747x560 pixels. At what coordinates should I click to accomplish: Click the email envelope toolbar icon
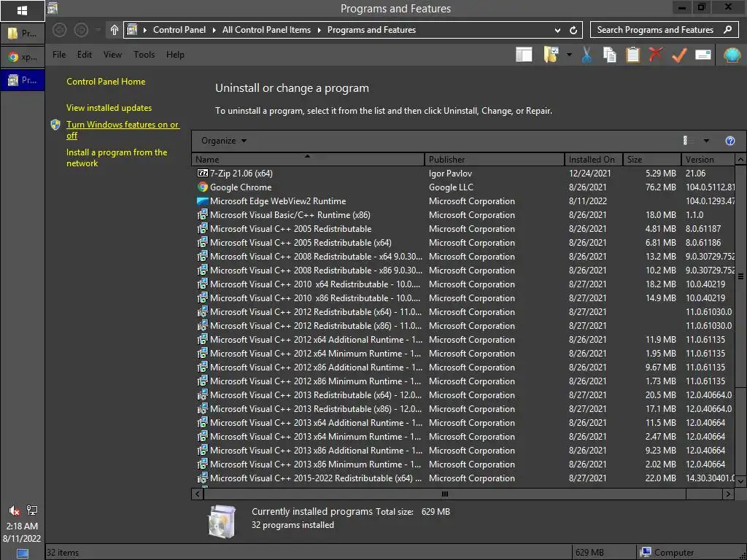pos(703,55)
